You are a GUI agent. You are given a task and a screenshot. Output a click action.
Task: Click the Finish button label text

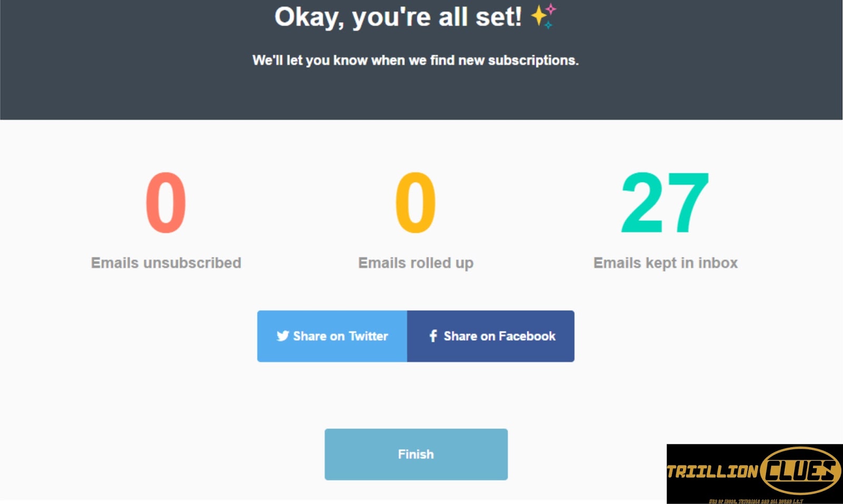pyautogui.click(x=416, y=454)
